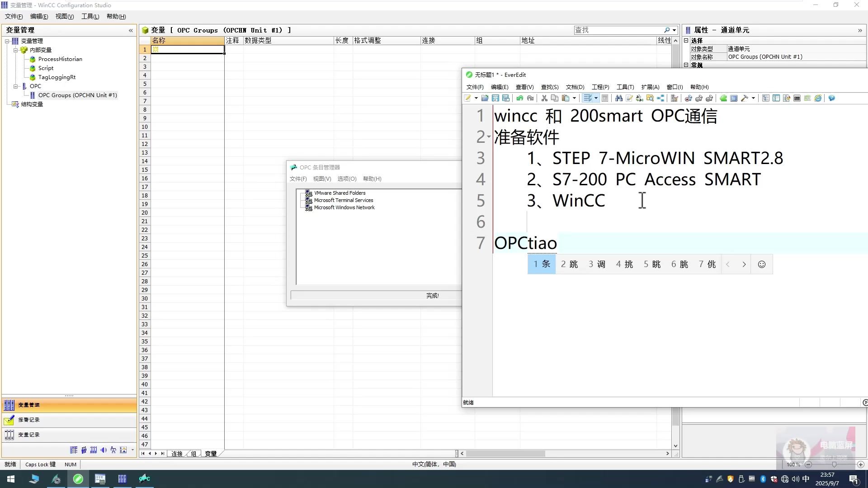Image resolution: width=868 pixels, height=488 pixels.
Task: Expand the properties panel chevron
Action: 860,30
